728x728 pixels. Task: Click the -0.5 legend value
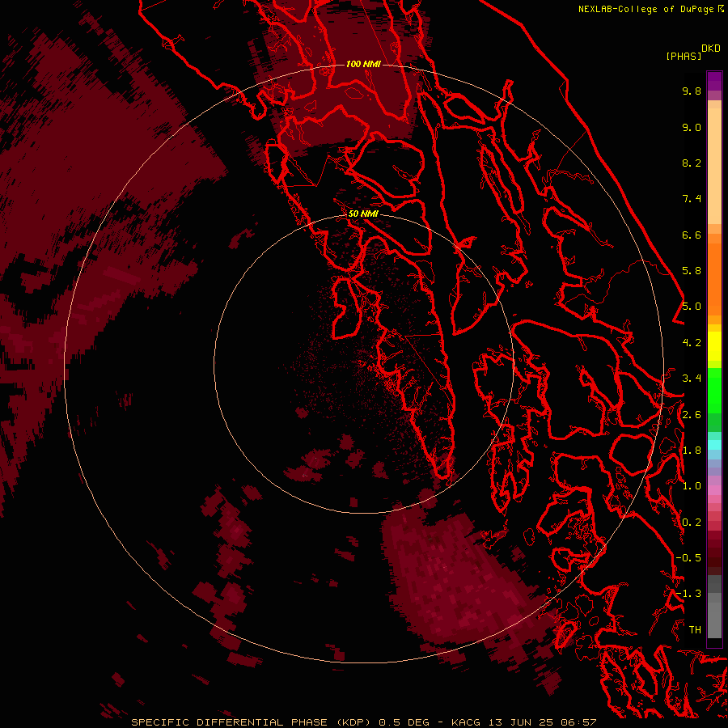click(x=688, y=558)
